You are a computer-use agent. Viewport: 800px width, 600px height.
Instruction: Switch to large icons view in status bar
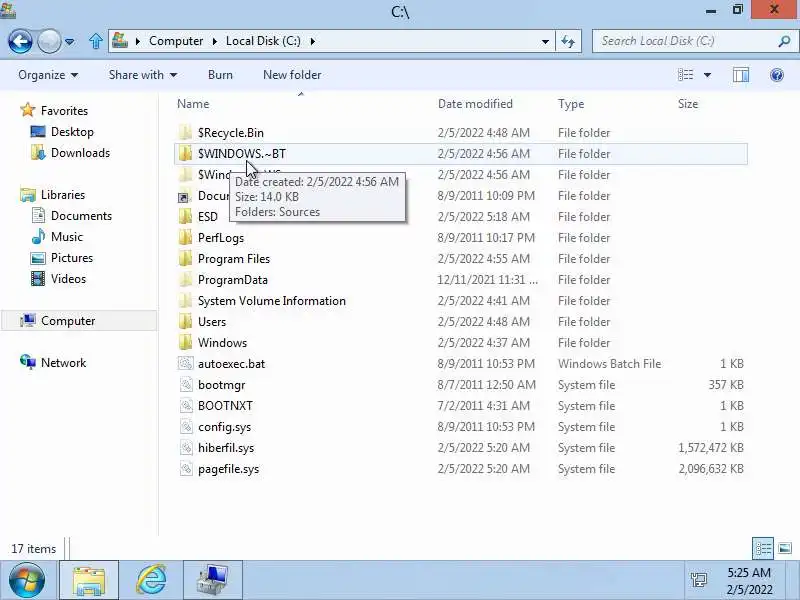point(785,549)
